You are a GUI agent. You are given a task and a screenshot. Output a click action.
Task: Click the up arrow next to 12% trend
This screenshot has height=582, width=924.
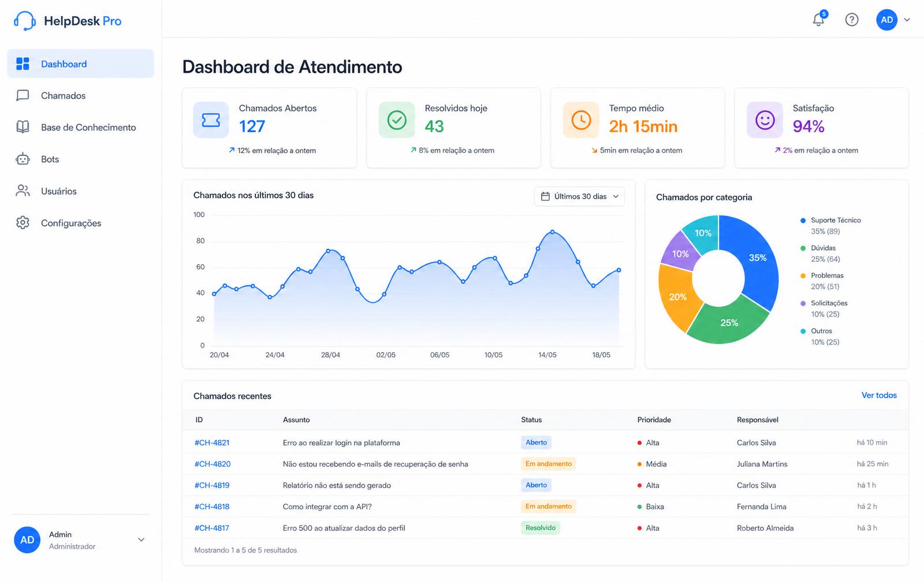coord(232,150)
